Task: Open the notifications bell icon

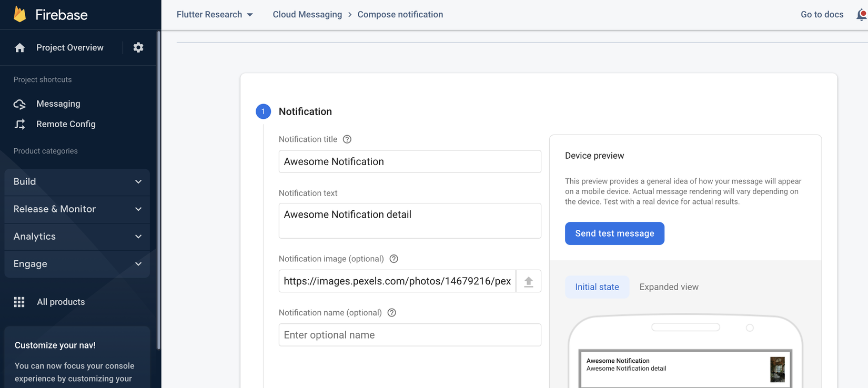Action: (861, 15)
